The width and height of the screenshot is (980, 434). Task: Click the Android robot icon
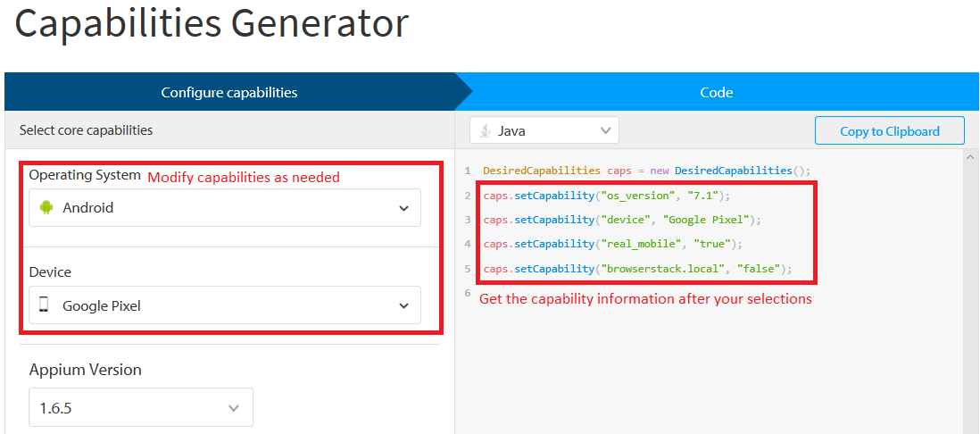point(46,207)
